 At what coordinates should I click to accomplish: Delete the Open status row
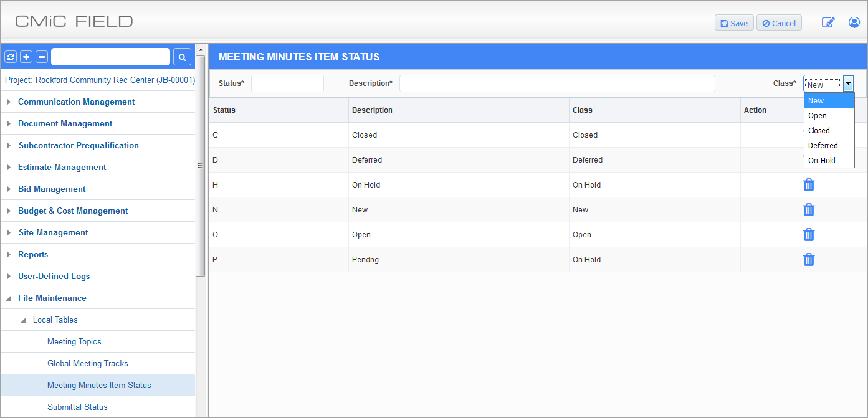808,234
